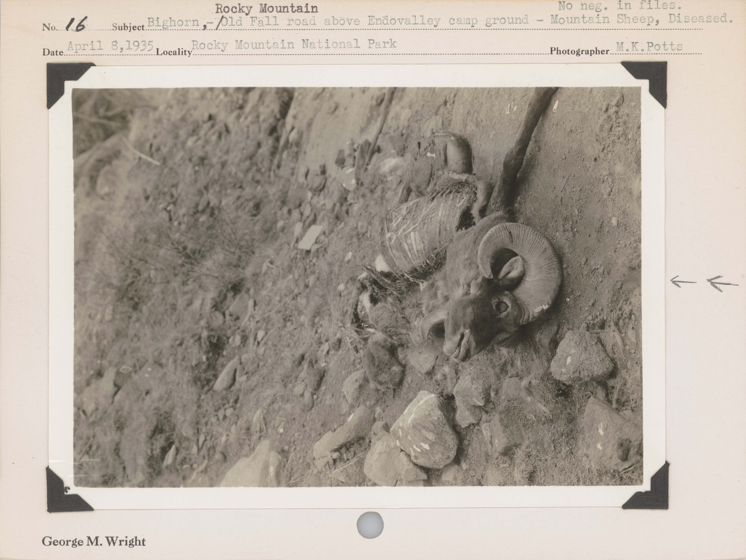Click the 'George M. Wright' credit text
Image resolution: width=746 pixels, height=560 pixels.
pyautogui.click(x=94, y=542)
